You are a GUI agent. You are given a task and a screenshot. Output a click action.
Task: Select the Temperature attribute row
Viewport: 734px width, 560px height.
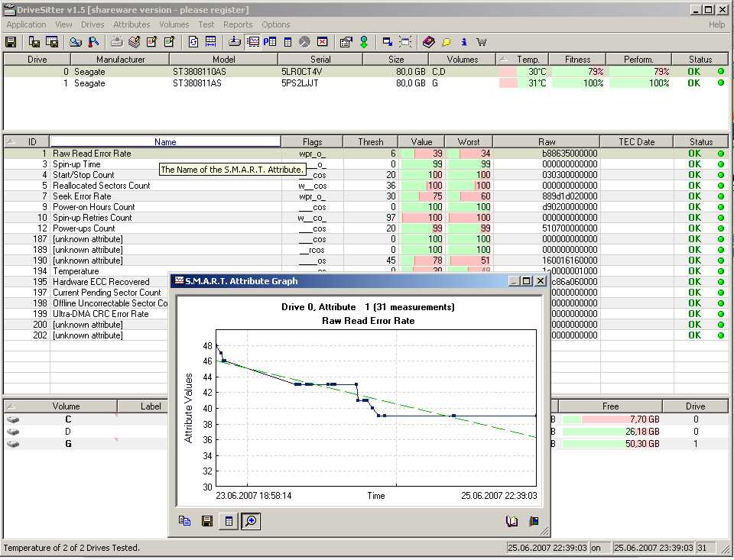tap(86, 271)
